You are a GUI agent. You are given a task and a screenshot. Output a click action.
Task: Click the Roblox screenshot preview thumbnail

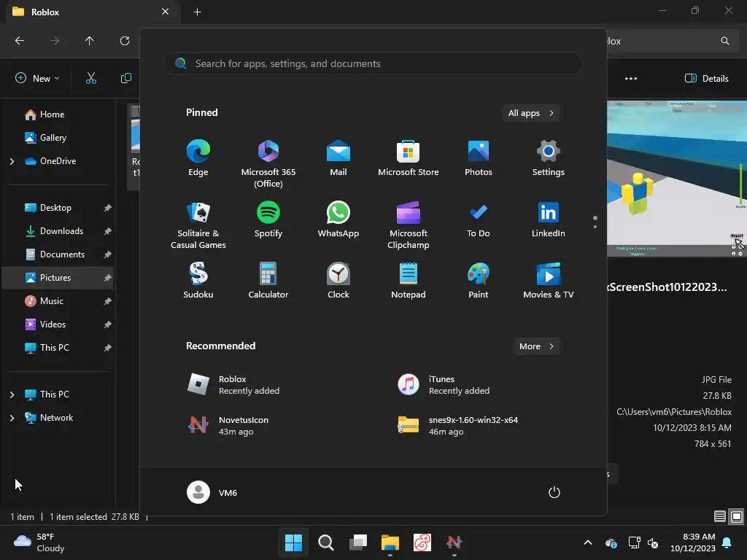coord(677,179)
